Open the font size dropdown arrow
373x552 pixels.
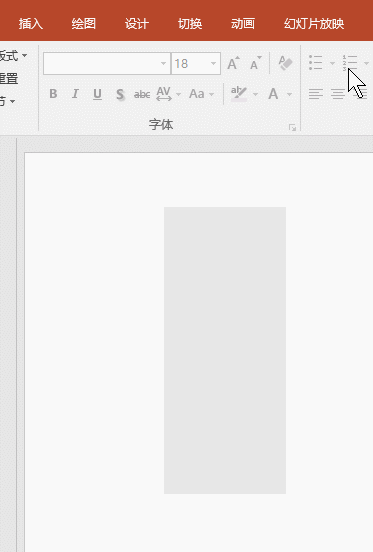(213, 64)
